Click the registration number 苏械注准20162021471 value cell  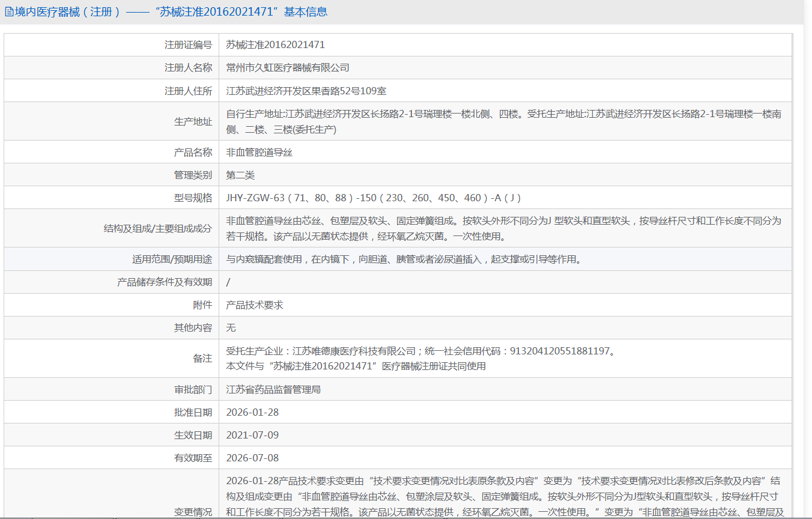[x=506, y=45]
